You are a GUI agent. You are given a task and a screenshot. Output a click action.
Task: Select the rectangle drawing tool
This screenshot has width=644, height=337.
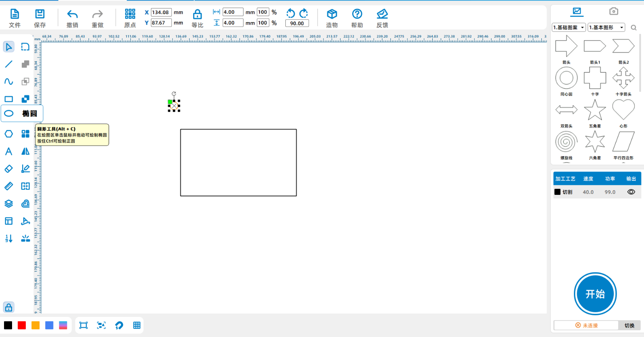point(9,99)
